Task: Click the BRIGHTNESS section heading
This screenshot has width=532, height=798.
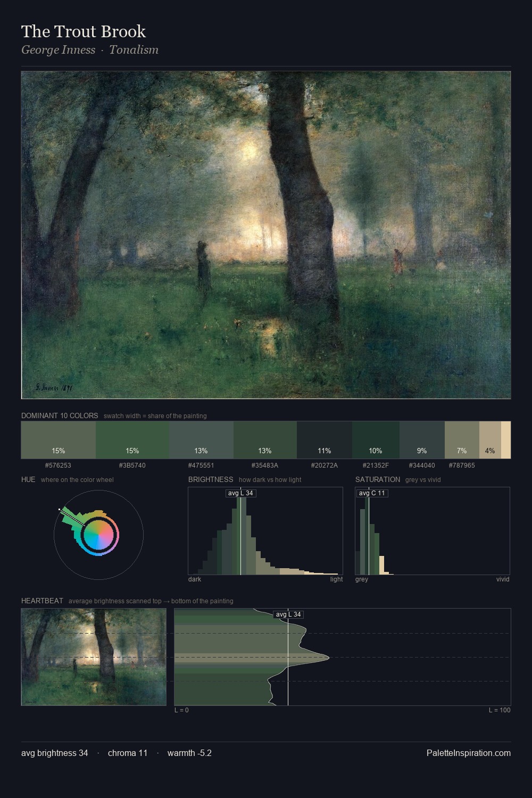Action: coord(211,479)
